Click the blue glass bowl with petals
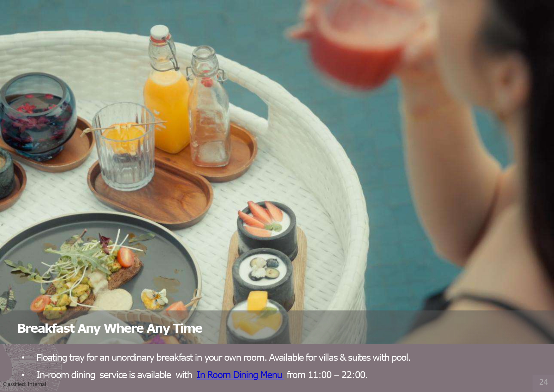The width and height of the screenshot is (554, 392). [37, 117]
